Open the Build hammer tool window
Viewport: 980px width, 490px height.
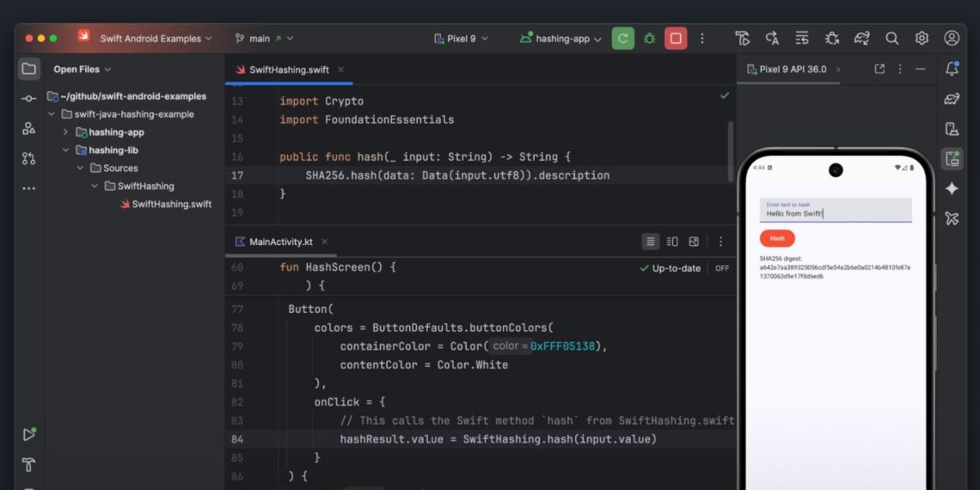29,465
